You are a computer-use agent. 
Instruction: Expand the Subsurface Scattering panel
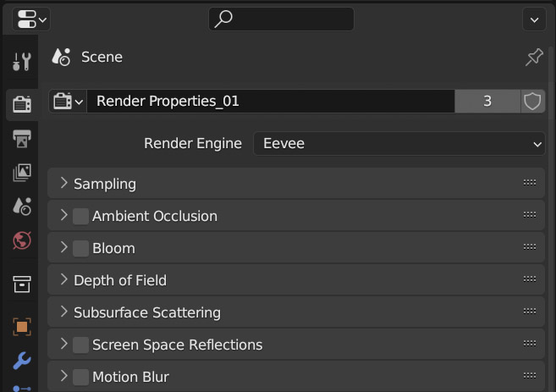tap(63, 312)
